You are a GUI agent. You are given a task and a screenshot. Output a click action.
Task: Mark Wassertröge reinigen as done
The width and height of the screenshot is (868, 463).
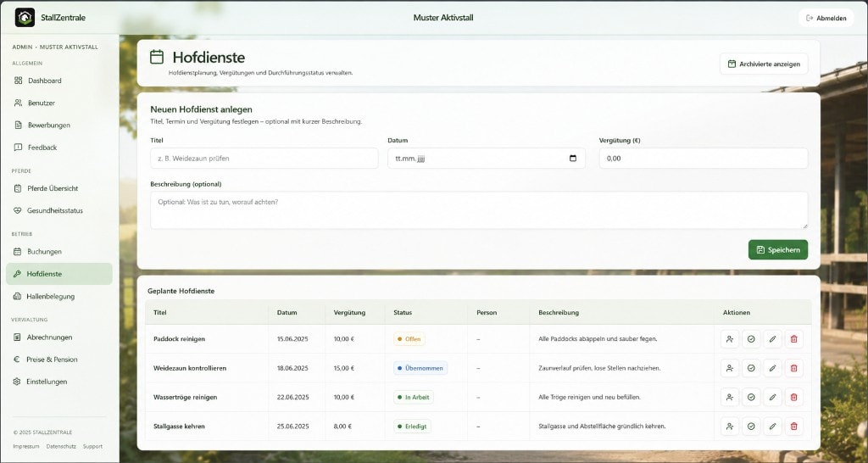click(x=751, y=397)
